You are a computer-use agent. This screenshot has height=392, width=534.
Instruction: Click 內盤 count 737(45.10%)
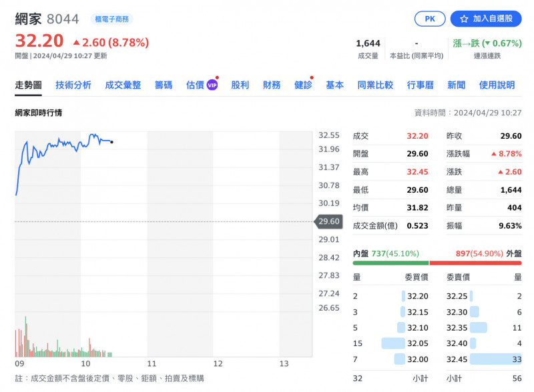[395, 253]
